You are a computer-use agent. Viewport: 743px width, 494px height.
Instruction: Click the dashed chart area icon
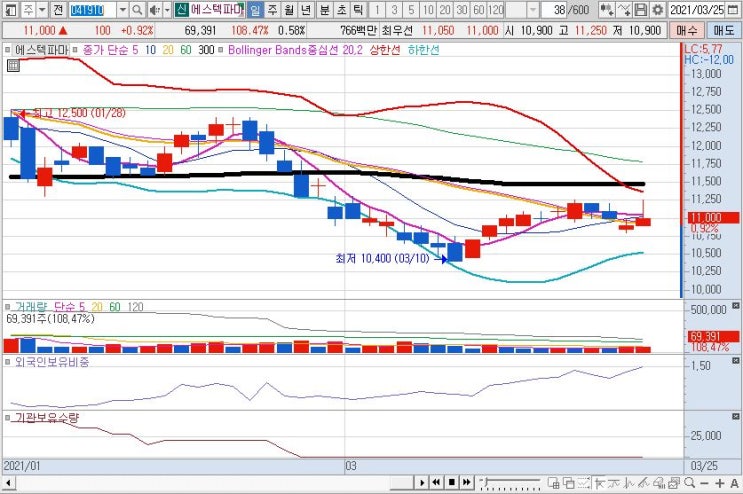point(583,483)
